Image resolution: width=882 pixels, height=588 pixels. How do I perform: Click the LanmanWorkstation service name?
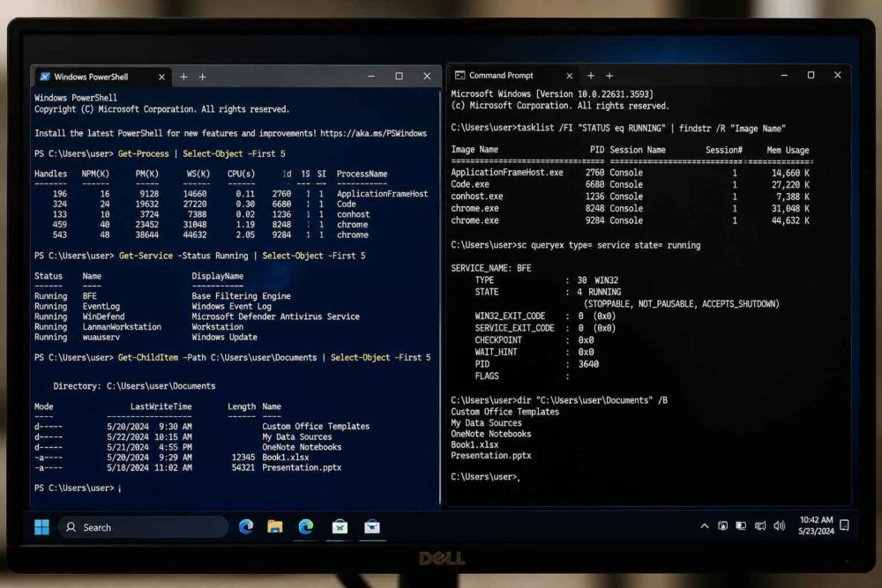(x=122, y=326)
